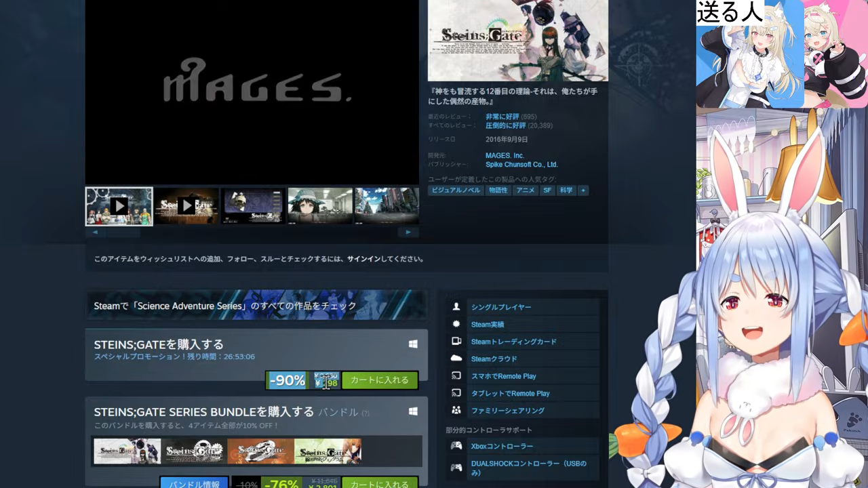Click the left arrow of the thumbnail strip

point(95,232)
